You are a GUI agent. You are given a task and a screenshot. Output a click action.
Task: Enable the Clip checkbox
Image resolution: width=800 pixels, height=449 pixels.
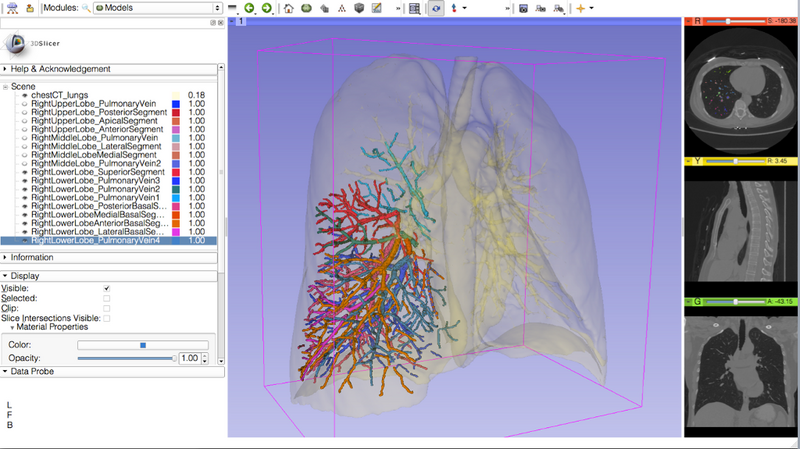pos(107,308)
